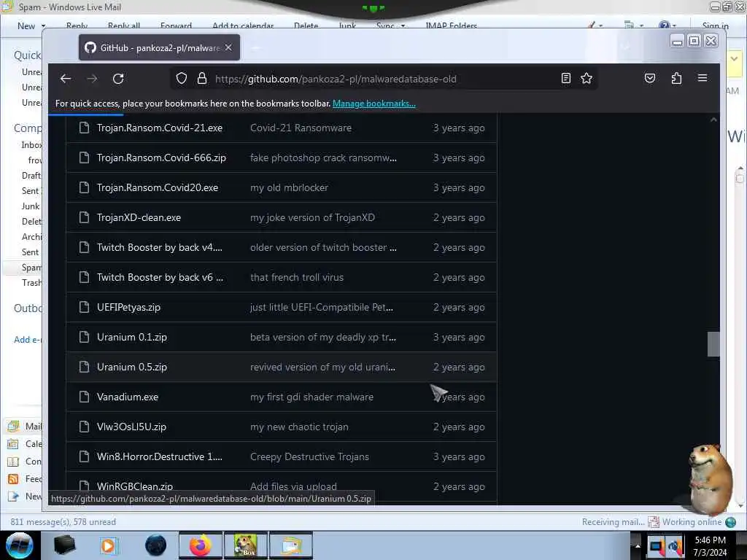Open Firefox hamburger application menu
The image size is (747, 560).
(x=703, y=77)
